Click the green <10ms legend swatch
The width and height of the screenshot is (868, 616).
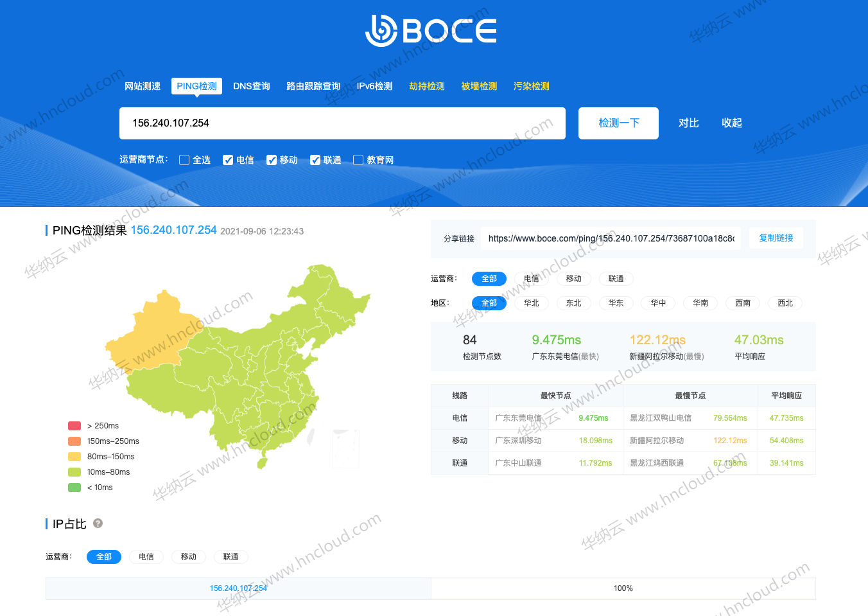coord(74,488)
